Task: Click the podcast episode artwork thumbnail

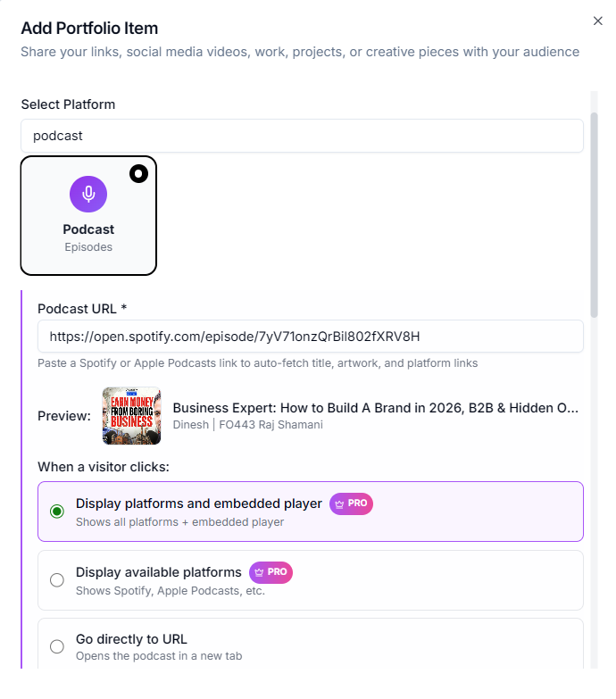Action: click(x=131, y=415)
